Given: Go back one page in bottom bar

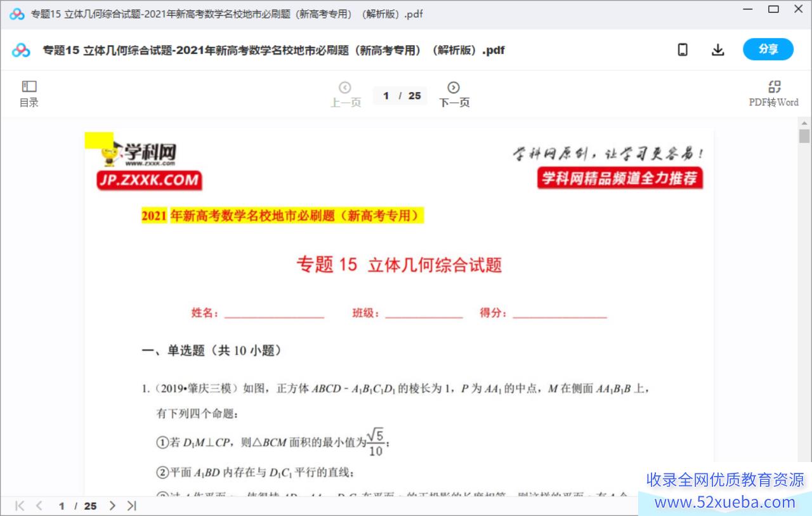Looking at the screenshot, I should (x=39, y=506).
